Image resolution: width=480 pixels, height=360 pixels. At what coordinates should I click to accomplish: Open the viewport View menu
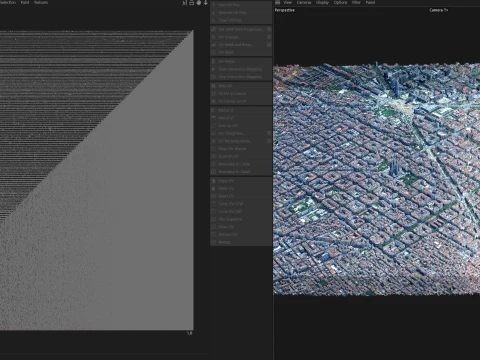288,2
